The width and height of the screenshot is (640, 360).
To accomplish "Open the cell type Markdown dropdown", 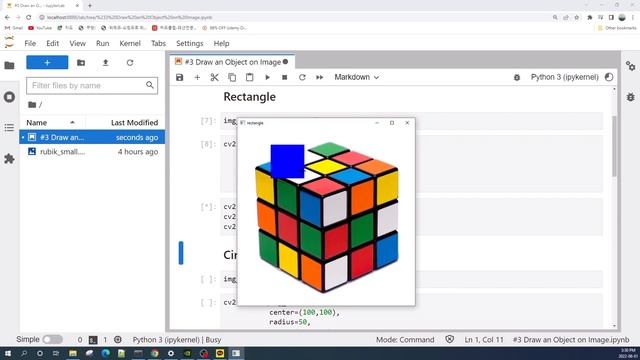I will point(356,77).
